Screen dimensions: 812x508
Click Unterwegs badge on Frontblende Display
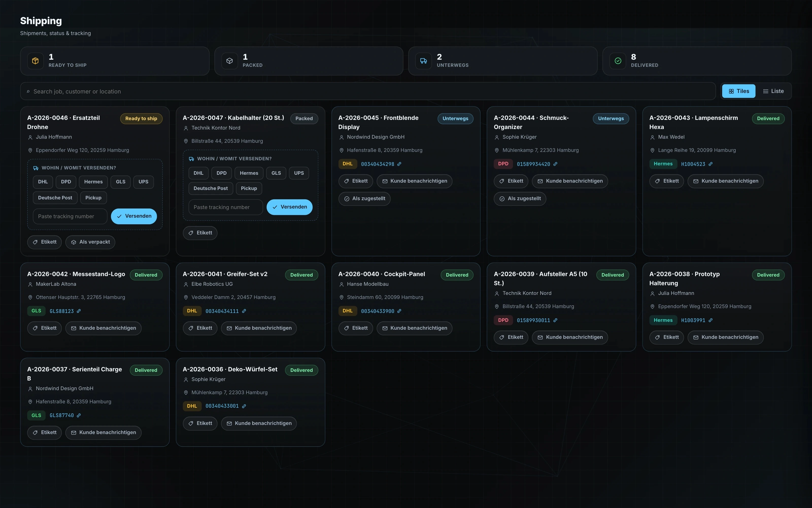[x=455, y=119]
